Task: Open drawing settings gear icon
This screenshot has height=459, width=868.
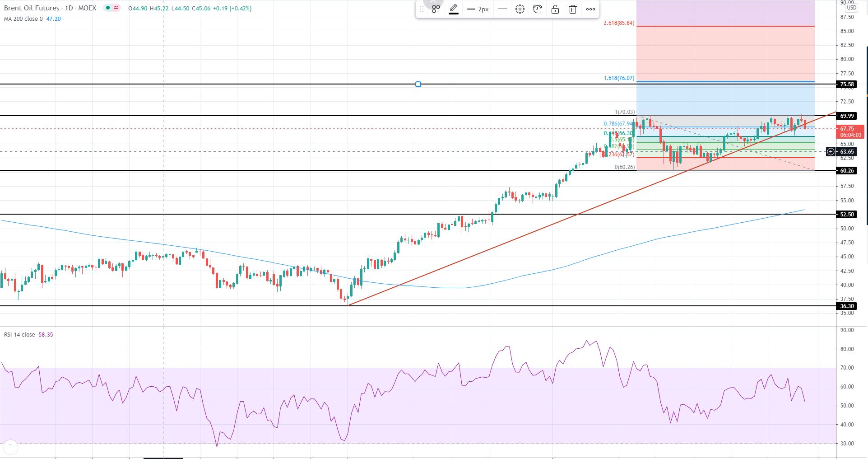Action: click(x=520, y=9)
